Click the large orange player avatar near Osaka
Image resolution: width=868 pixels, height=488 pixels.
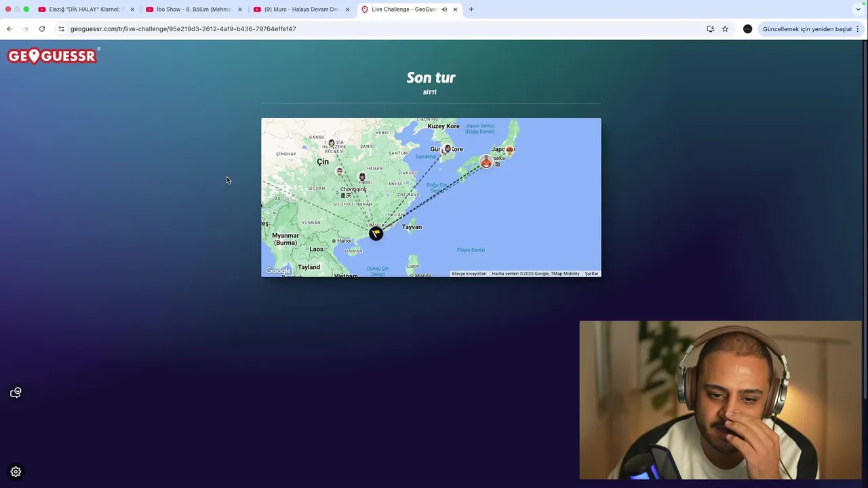coord(486,161)
